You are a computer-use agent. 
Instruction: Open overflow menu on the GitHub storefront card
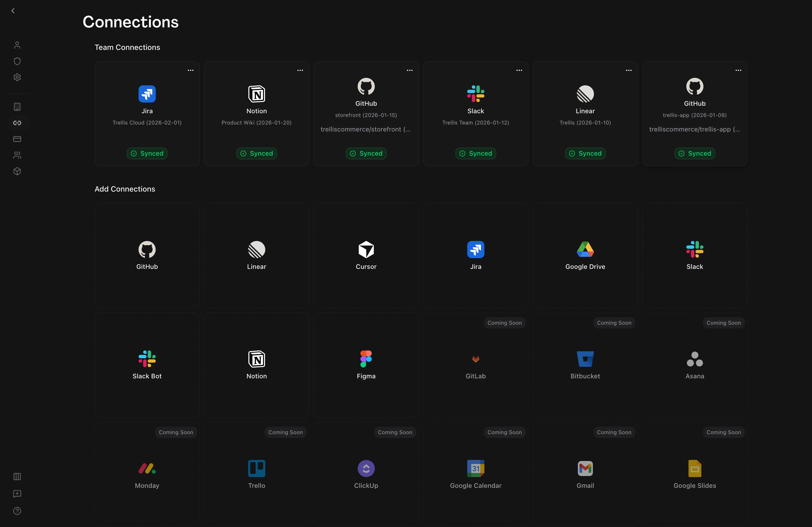409,70
